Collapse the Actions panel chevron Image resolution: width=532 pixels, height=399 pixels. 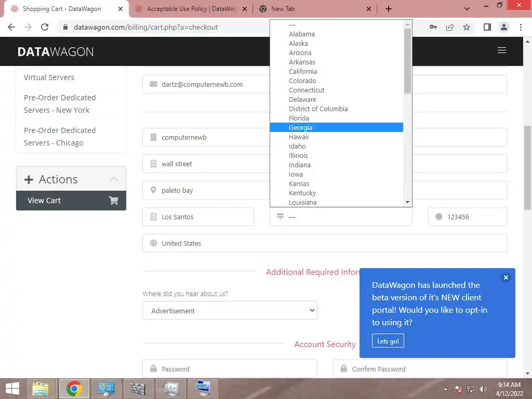point(114,179)
